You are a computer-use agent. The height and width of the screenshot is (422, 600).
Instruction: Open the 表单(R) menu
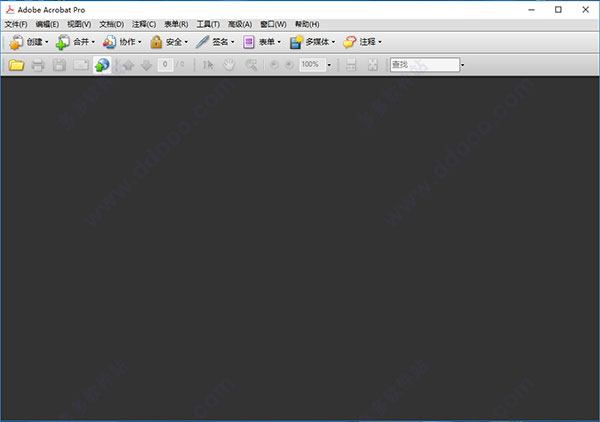click(176, 24)
